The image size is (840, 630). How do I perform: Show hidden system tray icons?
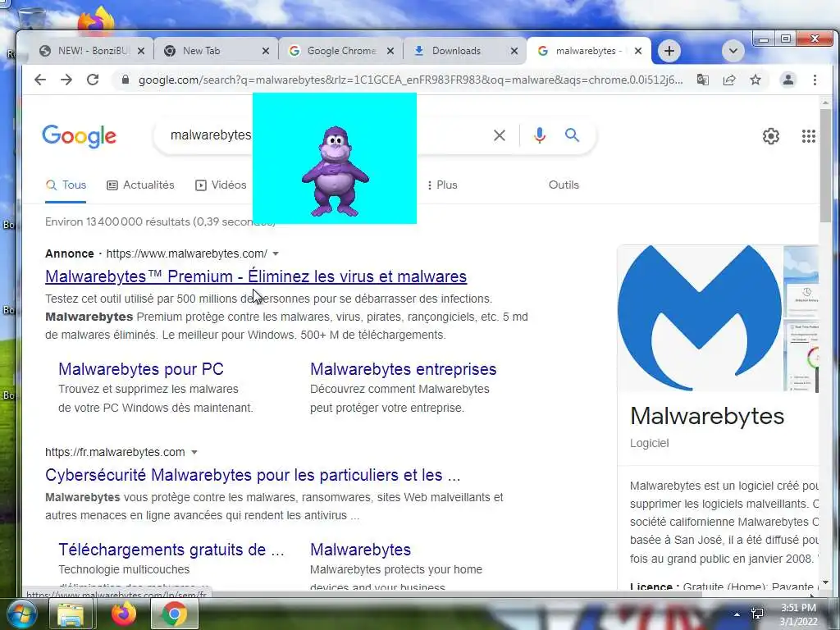737,614
